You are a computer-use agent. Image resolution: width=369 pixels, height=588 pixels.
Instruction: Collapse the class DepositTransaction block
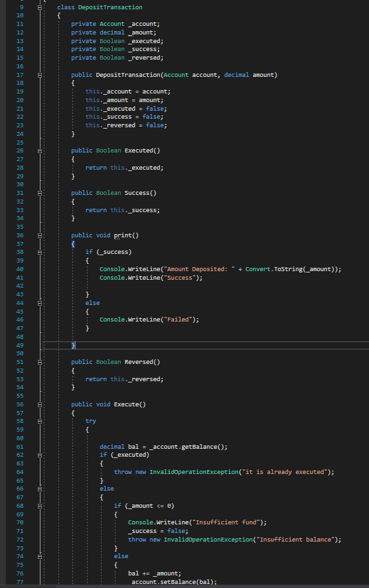[40, 7]
